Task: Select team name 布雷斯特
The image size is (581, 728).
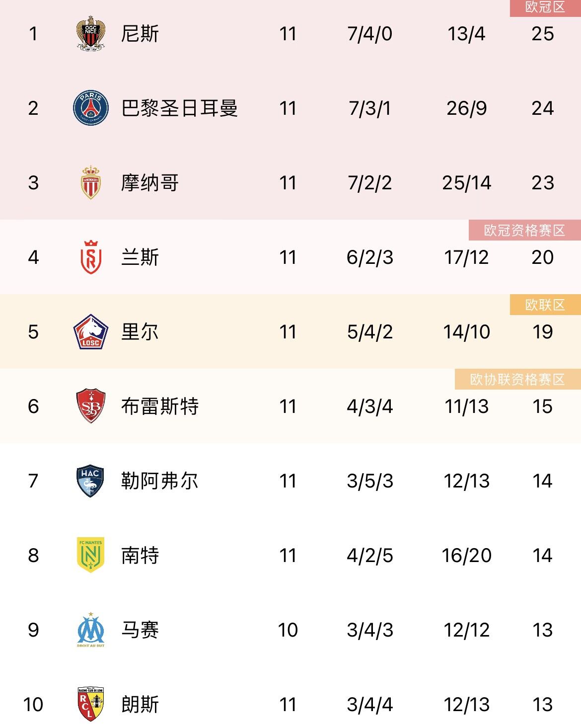Action: (x=160, y=406)
